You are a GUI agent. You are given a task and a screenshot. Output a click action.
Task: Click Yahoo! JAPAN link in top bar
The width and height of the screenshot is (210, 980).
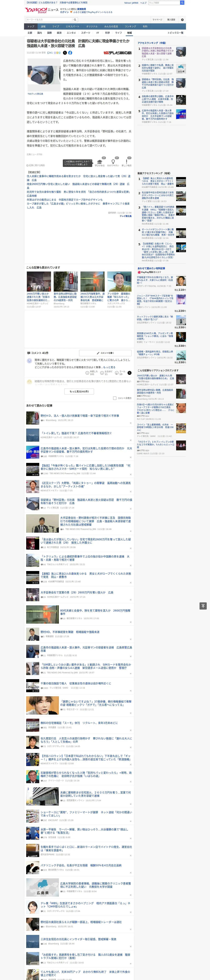(131, 3)
